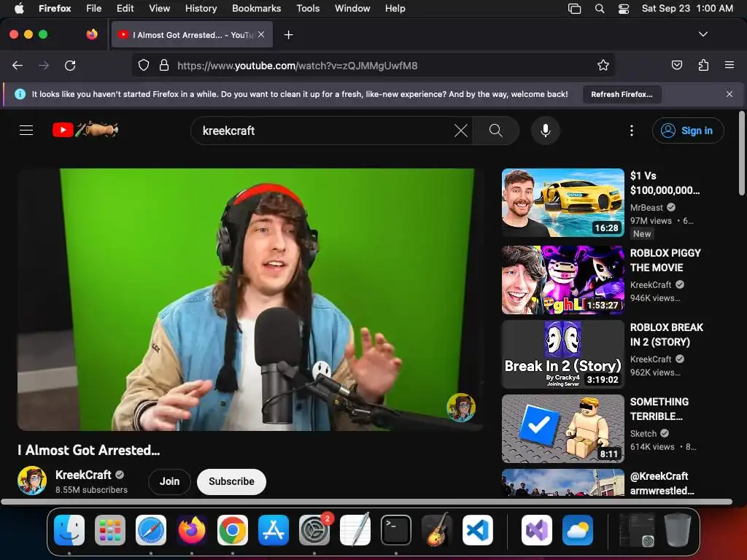This screenshot has width=747, height=560.
Task: Go to YouTube home via logo
Action: coord(85,130)
